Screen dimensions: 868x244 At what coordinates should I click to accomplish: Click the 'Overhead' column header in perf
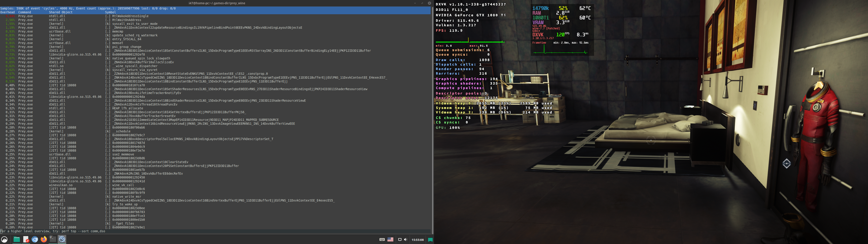point(7,12)
